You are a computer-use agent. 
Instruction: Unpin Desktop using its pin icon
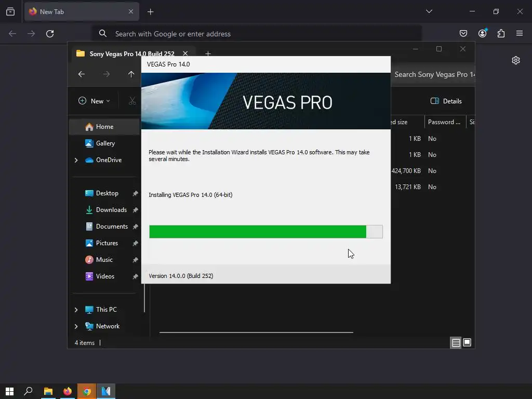136,193
